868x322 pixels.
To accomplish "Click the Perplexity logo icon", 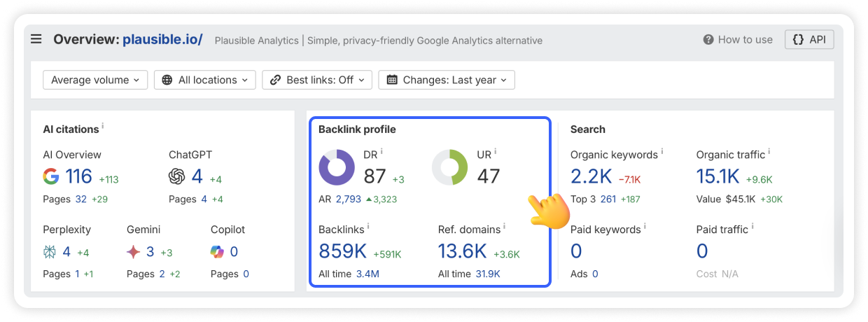I will (51, 251).
